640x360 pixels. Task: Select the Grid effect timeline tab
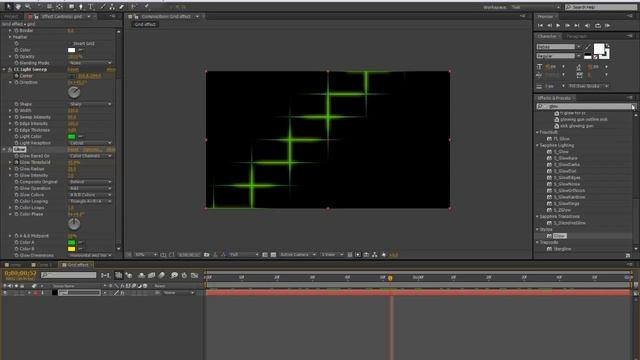click(78, 265)
